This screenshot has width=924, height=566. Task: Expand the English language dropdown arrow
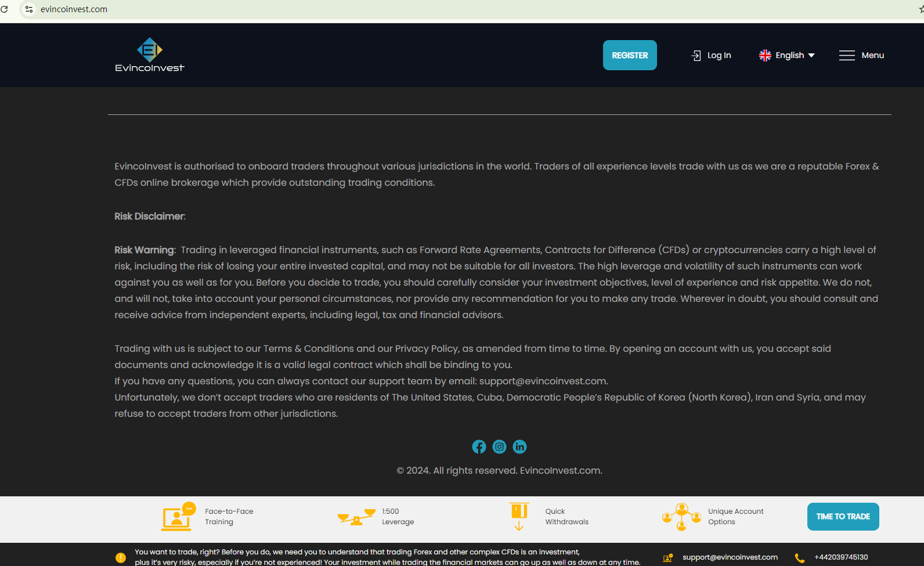pyautogui.click(x=811, y=55)
